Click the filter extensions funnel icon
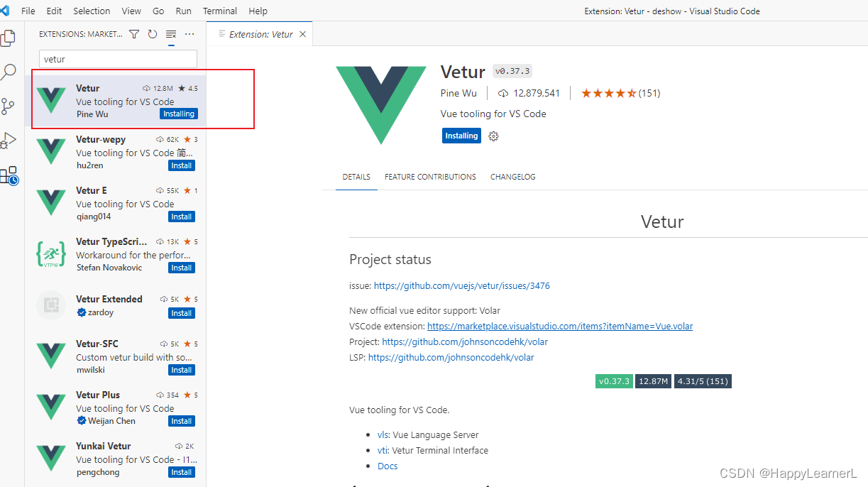 pyautogui.click(x=134, y=34)
